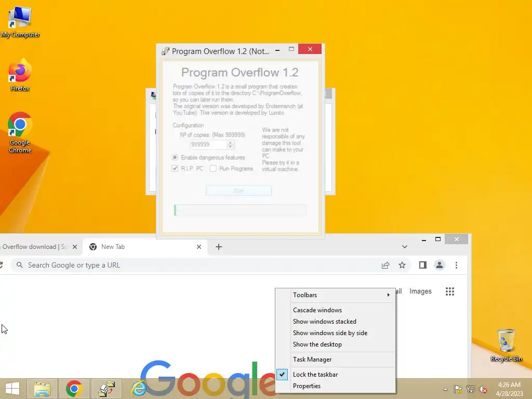Decrease copies with the spinner down arrow
The height and width of the screenshot is (399, 532).
tap(230, 147)
